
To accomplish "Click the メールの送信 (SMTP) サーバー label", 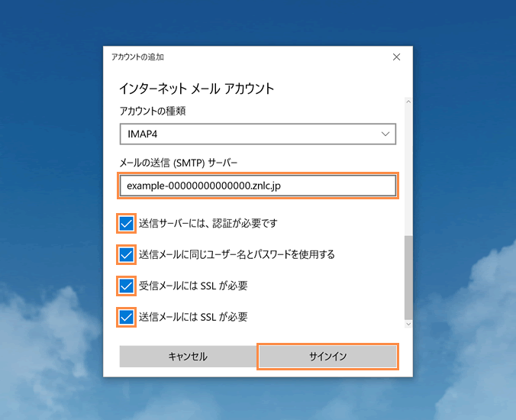I will [x=178, y=163].
